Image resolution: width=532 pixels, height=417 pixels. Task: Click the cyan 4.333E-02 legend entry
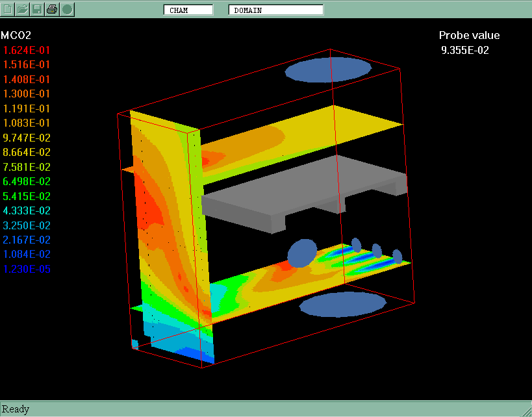tap(27, 210)
